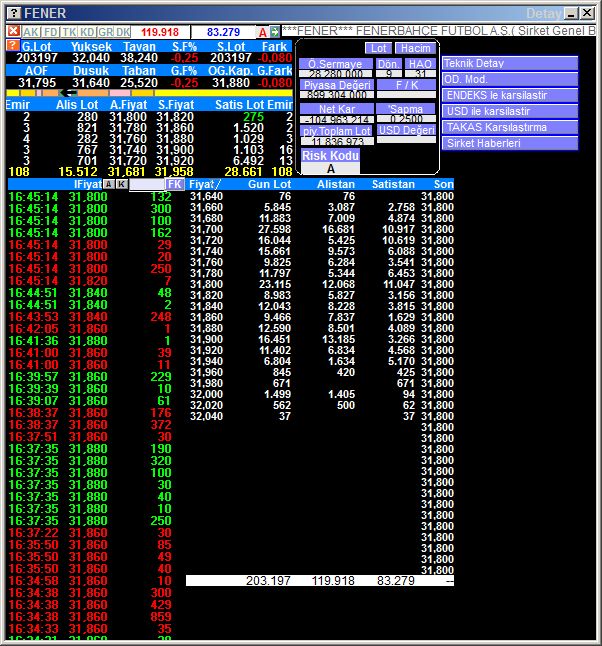Open Sirket Haberleri
The height and width of the screenshot is (646, 602).
coord(510,143)
